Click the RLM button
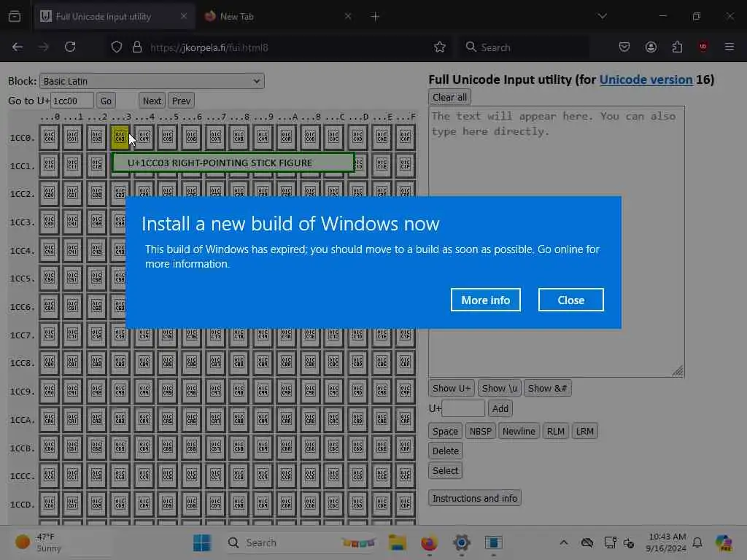The image size is (747, 560). [555, 432]
